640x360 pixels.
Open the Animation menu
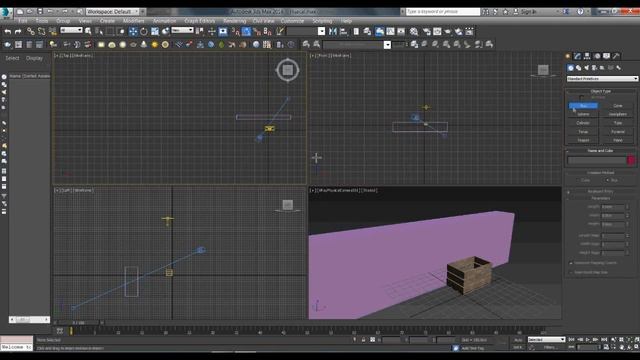164,21
